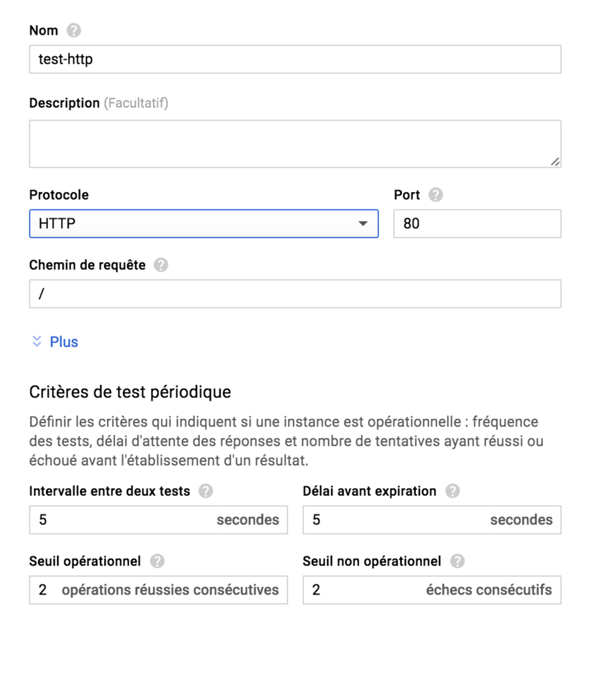604x700 pixels.
Task: Click the dropdown arrow in the Protocole field
Action: [364, 223]
